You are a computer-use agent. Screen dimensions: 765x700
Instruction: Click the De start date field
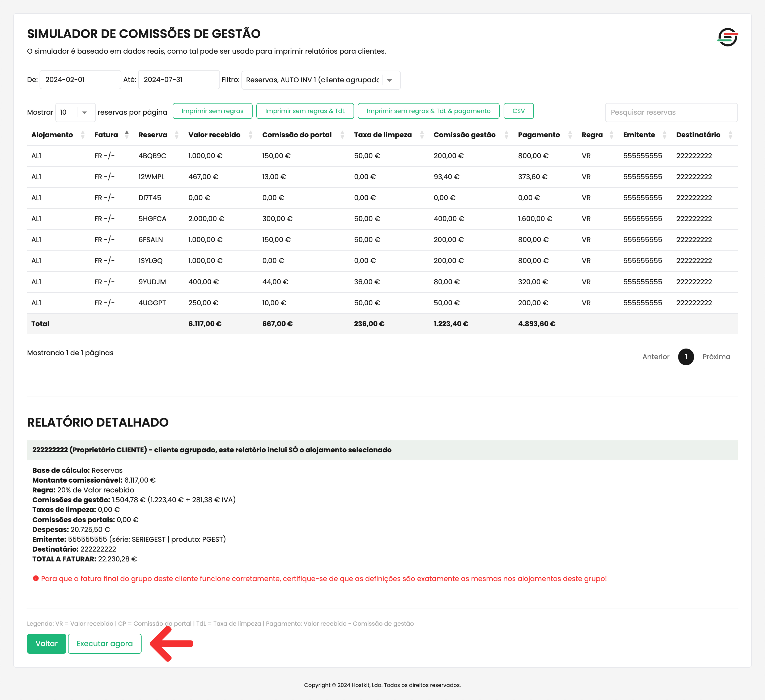pyautogui.click(x=80, y=80)
